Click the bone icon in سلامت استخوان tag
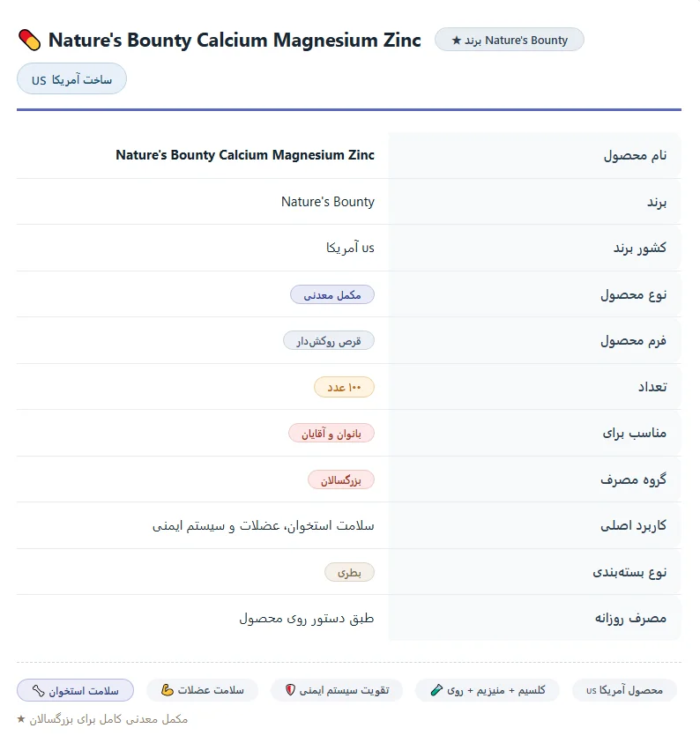Viewport: 700px width, 743px height. click(x=39, y=690)
